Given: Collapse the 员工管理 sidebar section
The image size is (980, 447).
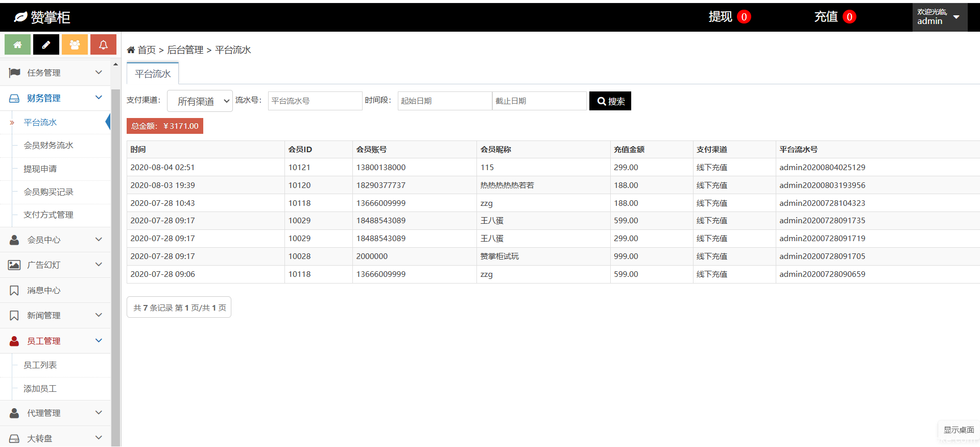Looking at the screenshot, I should [55, 341].
